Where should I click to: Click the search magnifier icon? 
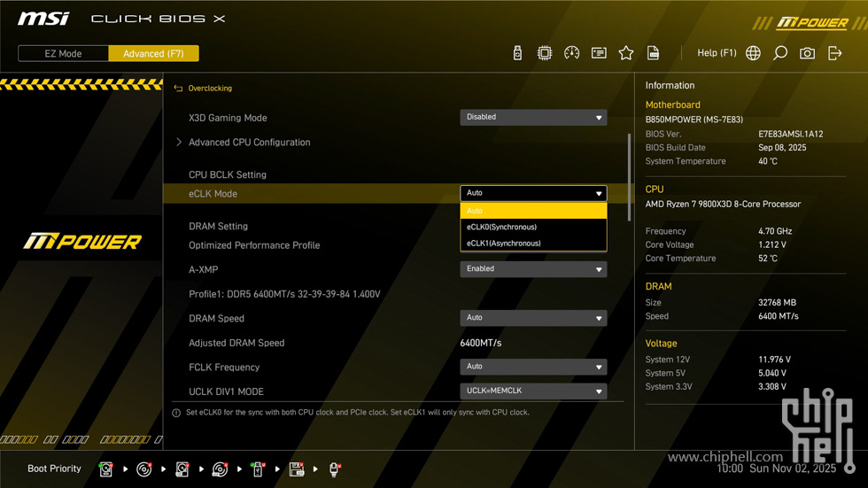click(x=780, y=53)
